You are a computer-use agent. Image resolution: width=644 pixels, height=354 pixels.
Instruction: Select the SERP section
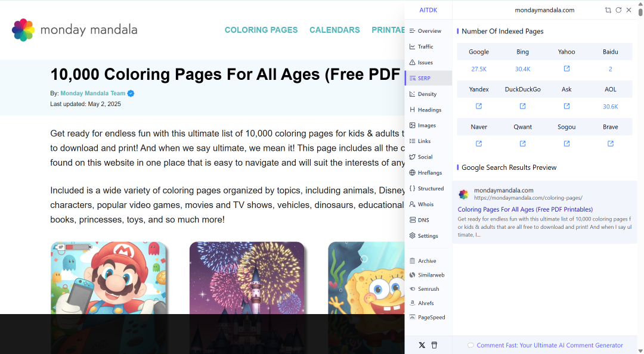coord(428,78)
